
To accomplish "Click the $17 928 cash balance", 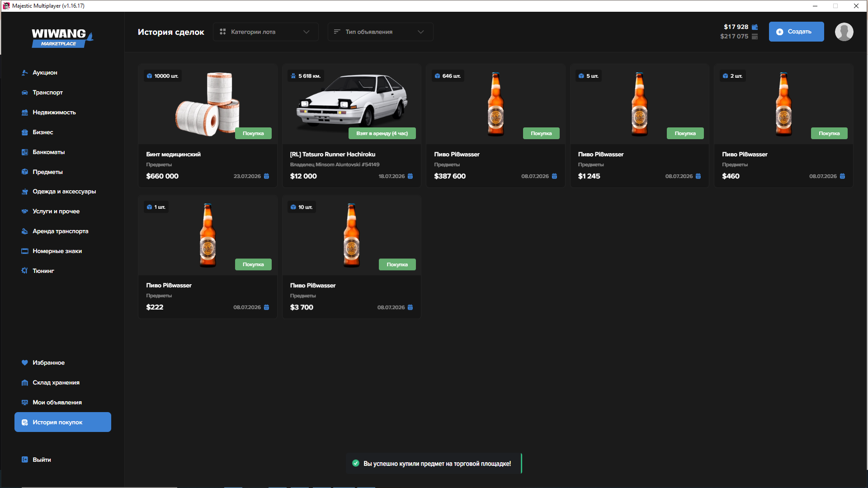I will pyautogui.click(x=736, y=27).
